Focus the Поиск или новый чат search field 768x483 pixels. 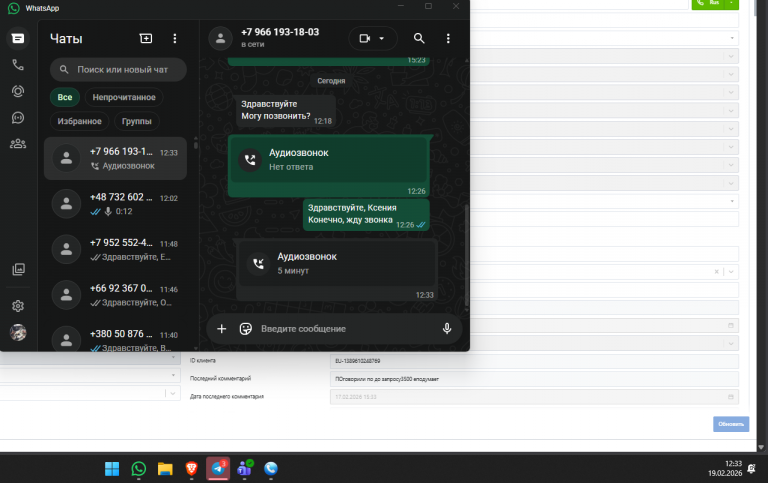tap(118, 70)
